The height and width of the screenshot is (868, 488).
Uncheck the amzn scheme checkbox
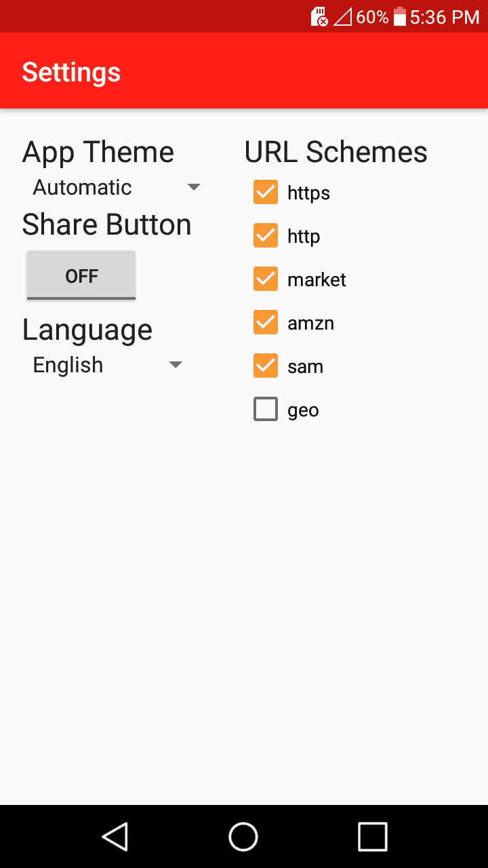[266, 323]
